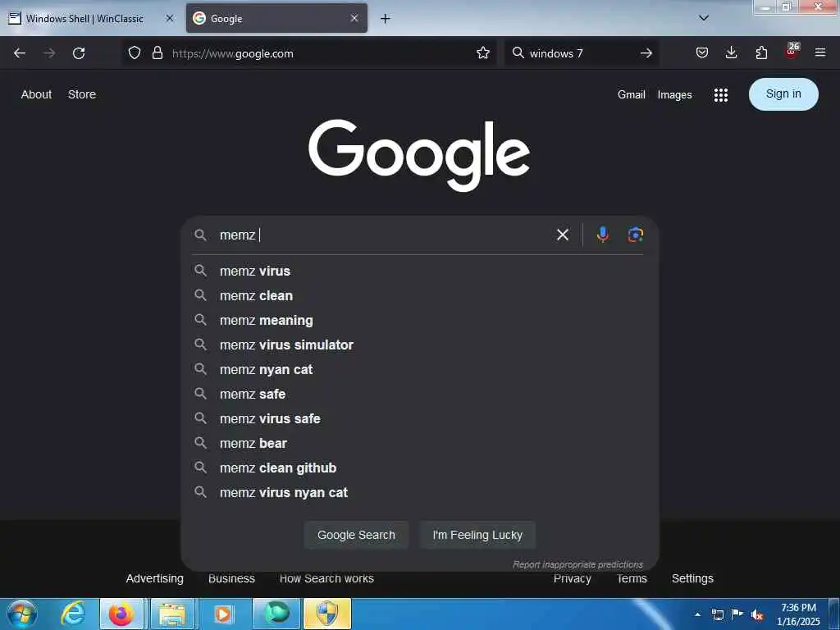The width and height of the screenshot is (840, 630).
Task: Choose suggestion 'memz virus nyan cat'
Action: 419,493
